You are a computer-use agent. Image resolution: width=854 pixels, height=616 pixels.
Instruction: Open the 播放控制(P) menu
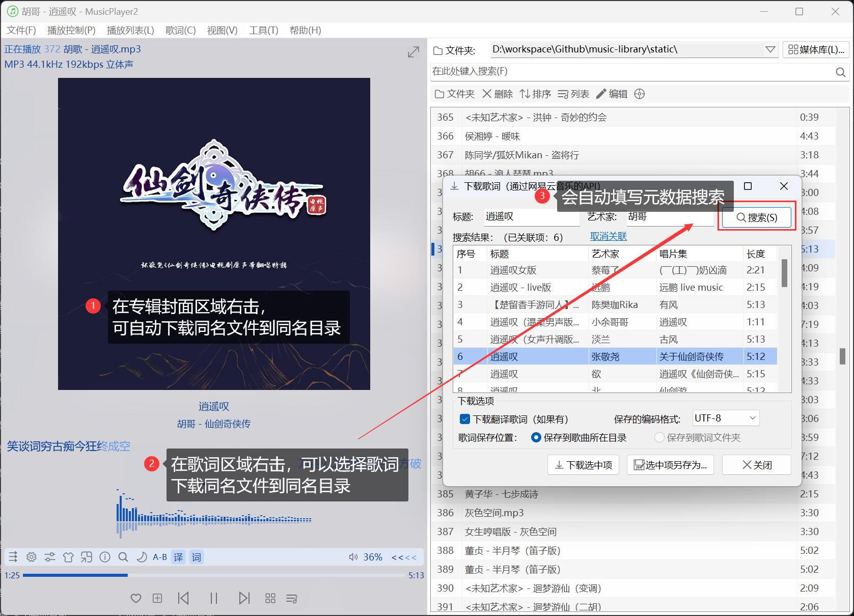tap(71, 30)
